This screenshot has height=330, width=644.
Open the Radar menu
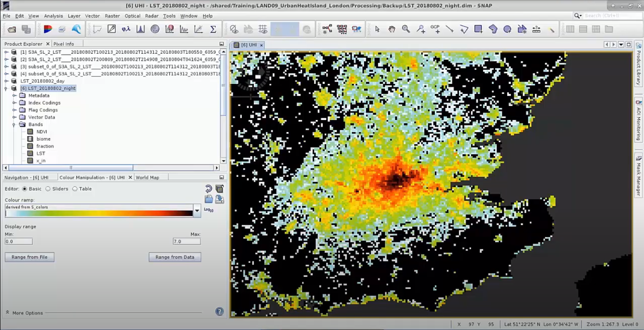(x=152, y=16)
